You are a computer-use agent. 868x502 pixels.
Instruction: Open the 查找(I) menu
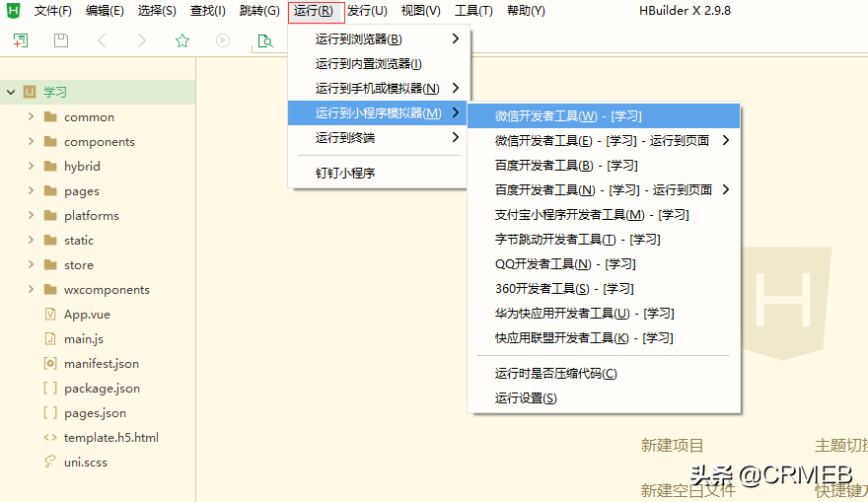[x=207, y=11]
